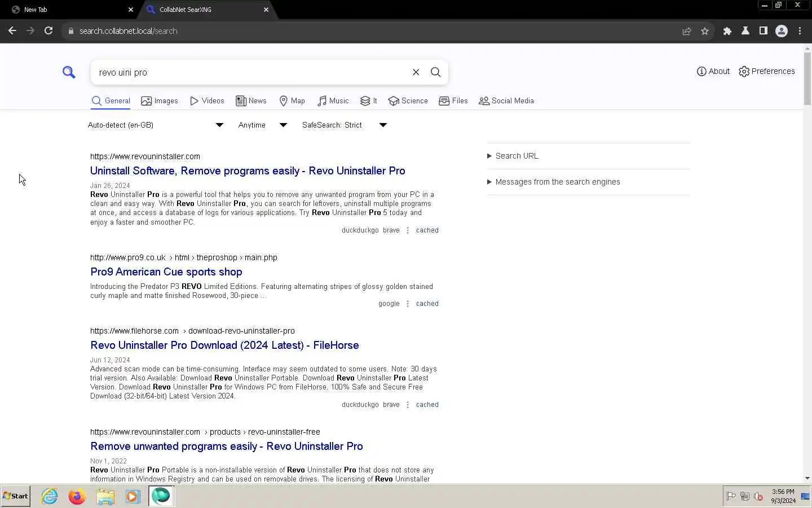Screen dimensions: 812x508
Task: Open the SafeSearch Strict dropdown
Action: coord(345,125)
